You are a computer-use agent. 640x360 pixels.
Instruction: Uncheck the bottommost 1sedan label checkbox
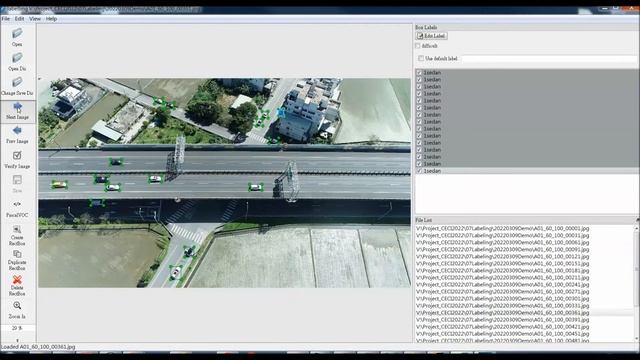click(x=419, y=171)
